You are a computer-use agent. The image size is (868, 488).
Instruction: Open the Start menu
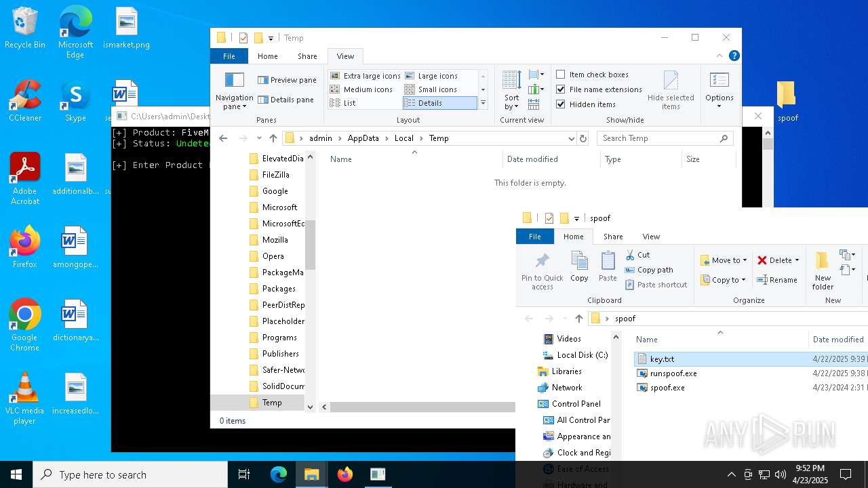coord(16,474)
